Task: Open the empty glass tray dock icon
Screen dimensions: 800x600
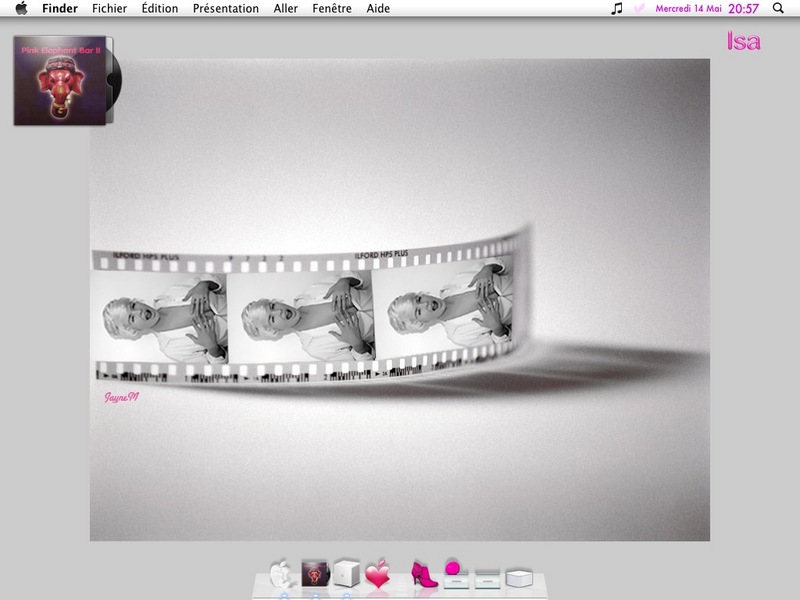Action: coord(487,579)
